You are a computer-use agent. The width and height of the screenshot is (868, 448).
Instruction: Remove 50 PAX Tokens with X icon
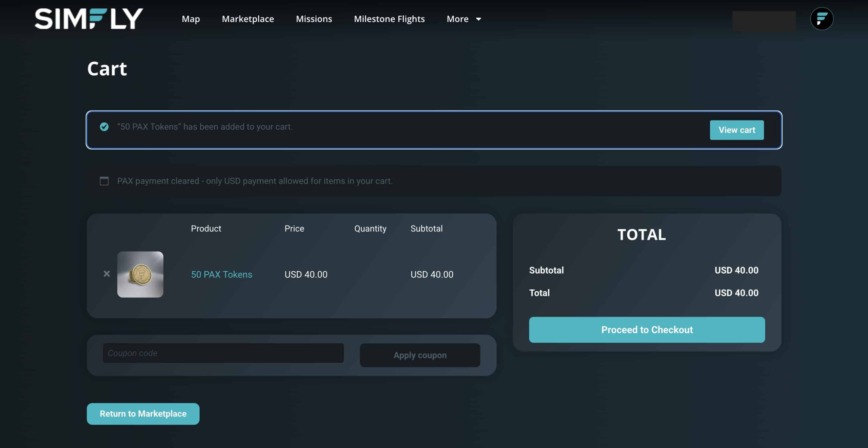pyautogui.click(x=106, y=274)
